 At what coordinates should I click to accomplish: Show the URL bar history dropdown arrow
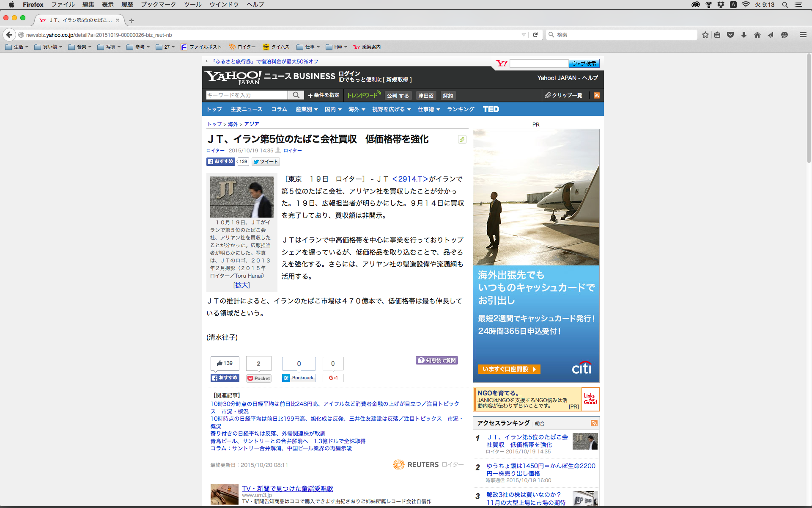524,35
